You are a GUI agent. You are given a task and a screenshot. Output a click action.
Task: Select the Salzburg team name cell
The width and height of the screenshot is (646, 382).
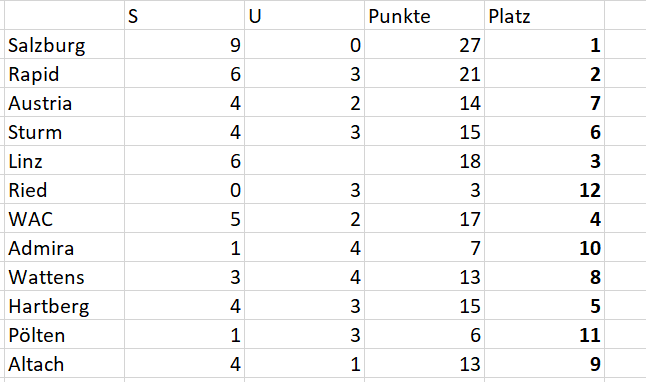tap(64, 44)
